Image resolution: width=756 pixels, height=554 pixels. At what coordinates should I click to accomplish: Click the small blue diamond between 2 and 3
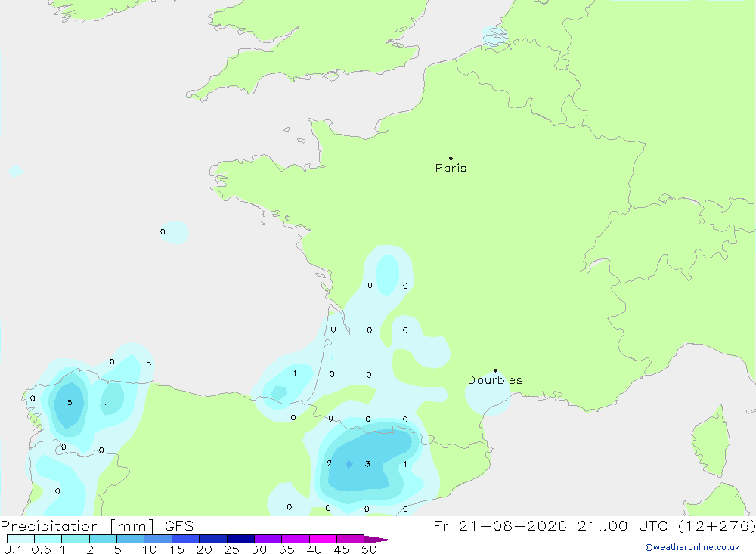pos(349,464)
